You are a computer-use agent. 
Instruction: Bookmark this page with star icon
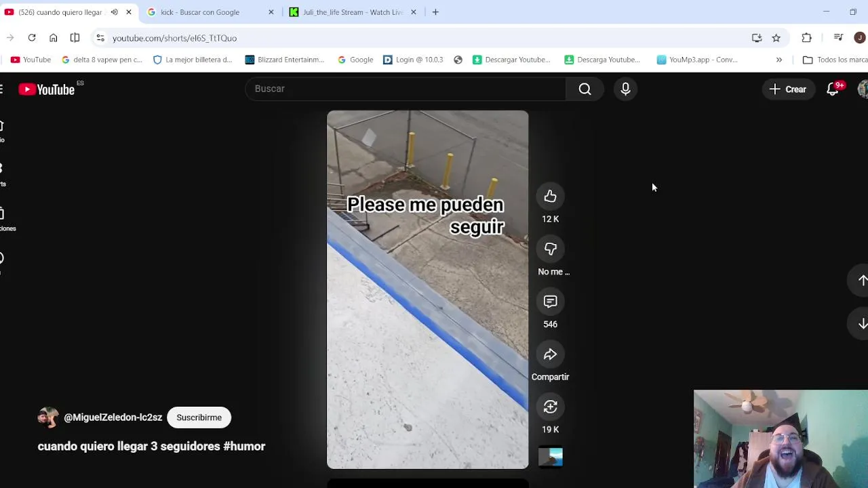776,38
